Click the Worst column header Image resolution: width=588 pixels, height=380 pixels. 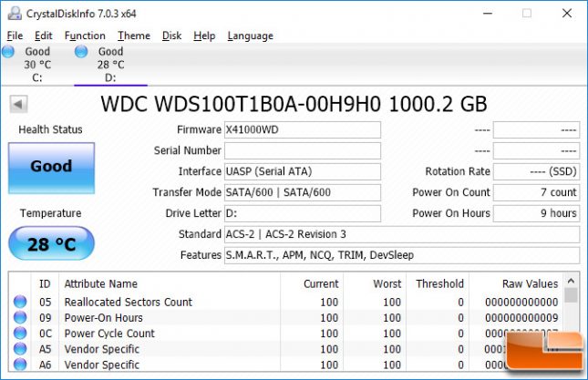pos(375,283)
